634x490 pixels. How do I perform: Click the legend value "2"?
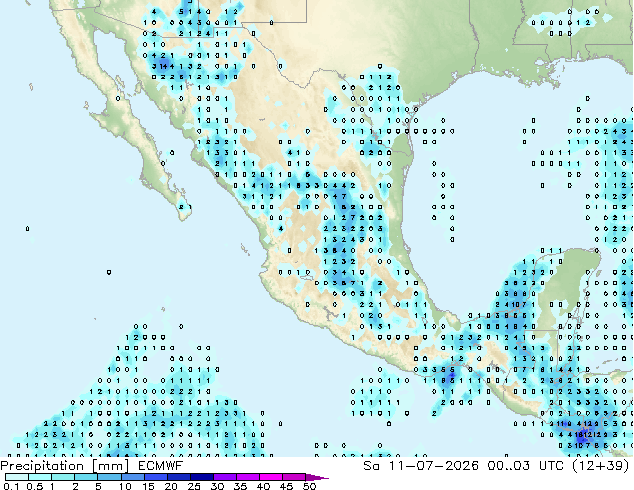coord(75,486)
